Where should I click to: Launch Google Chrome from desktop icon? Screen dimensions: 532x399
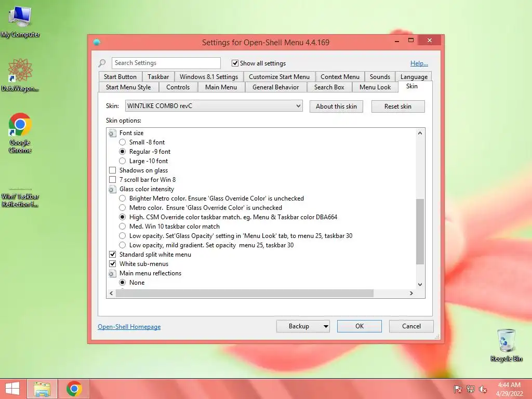pos(20,132)
